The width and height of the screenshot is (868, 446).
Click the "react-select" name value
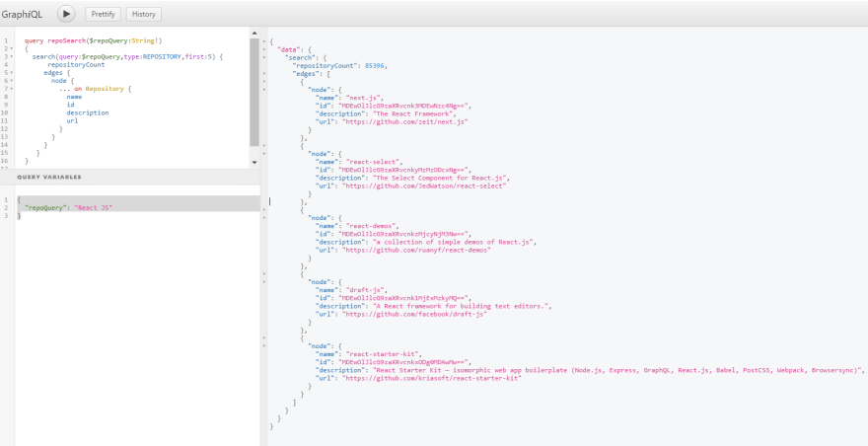pyautogui.click(x=372, y=162)
